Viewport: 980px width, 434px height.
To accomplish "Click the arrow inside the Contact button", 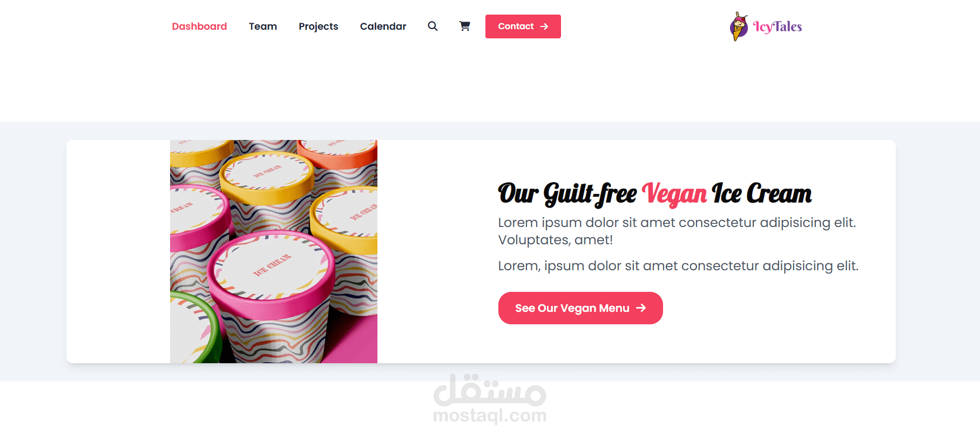I will point(544,26).
